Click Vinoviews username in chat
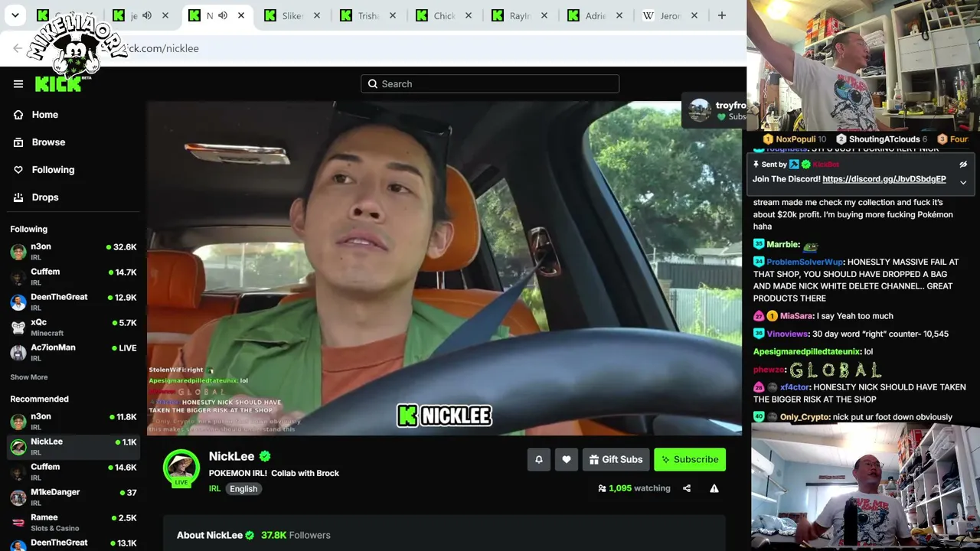 pyautogui.click(x=787, y=334)
